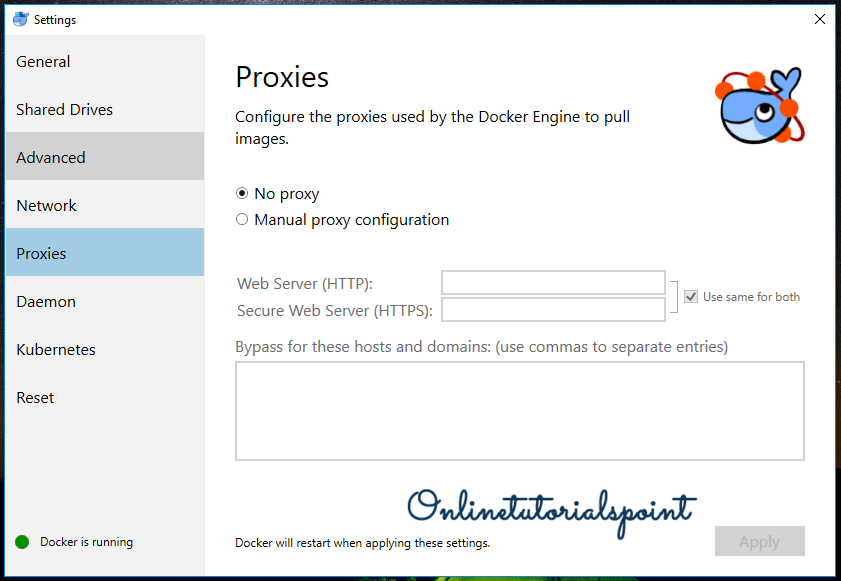Click the Docker is running status text
The height and width of the screenshot is (581, 841).
tap(86, 542)
